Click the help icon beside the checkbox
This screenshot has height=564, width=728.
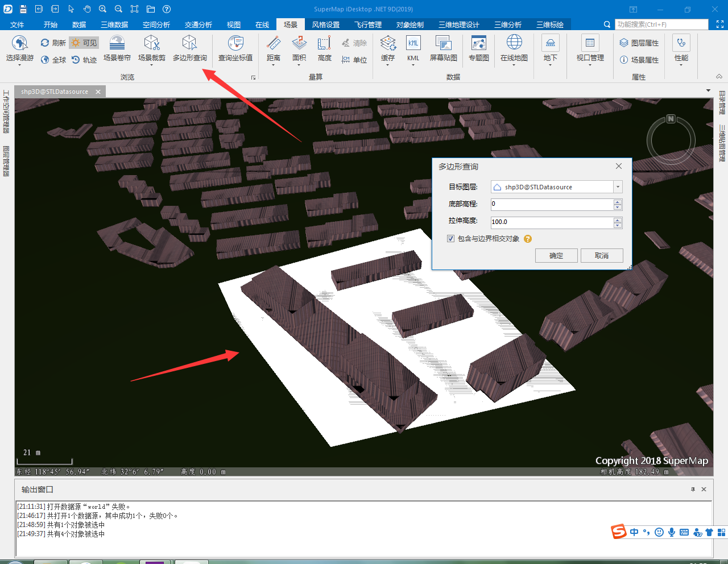coord(528,239)
